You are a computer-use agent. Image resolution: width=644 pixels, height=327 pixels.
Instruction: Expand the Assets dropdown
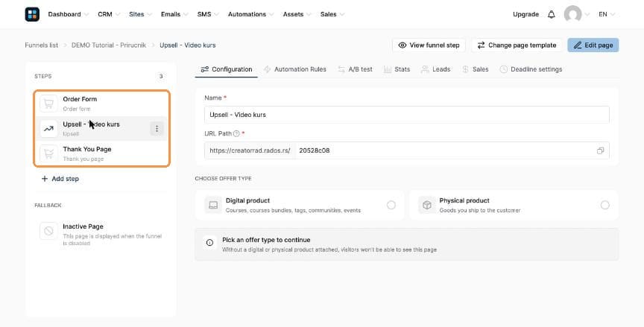(297, 14)
